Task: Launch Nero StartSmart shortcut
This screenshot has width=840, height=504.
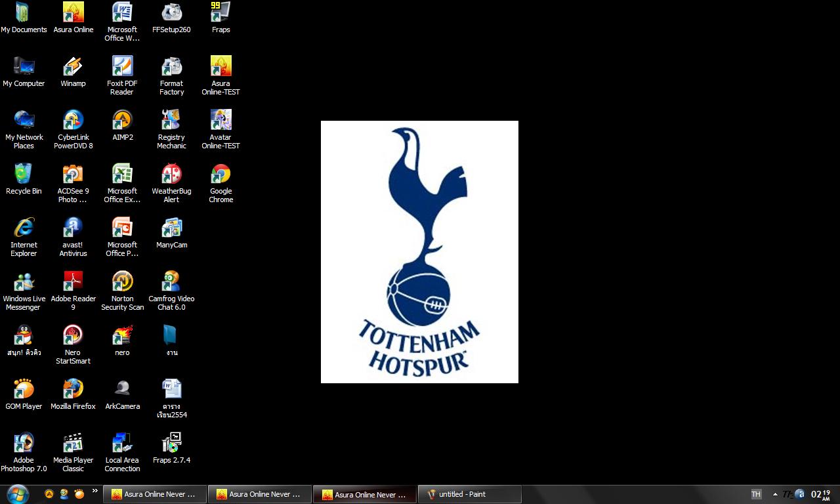Action: 73,345
